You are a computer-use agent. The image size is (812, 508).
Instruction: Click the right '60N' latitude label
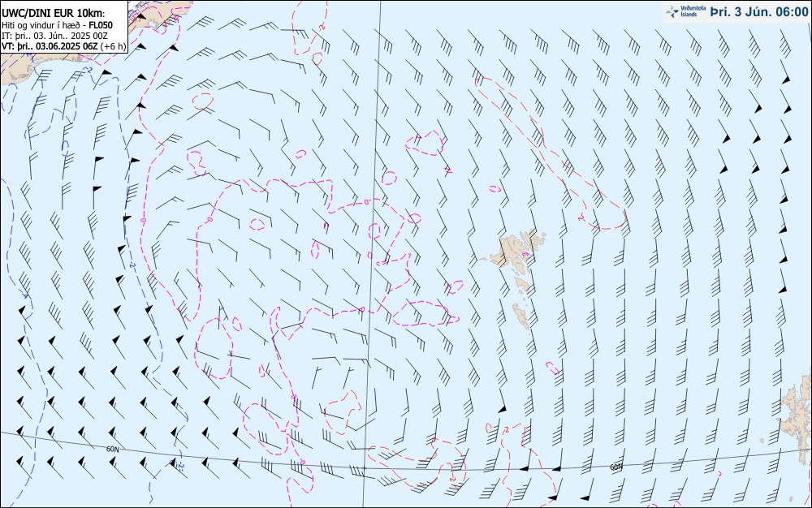(x=616, y=467)
